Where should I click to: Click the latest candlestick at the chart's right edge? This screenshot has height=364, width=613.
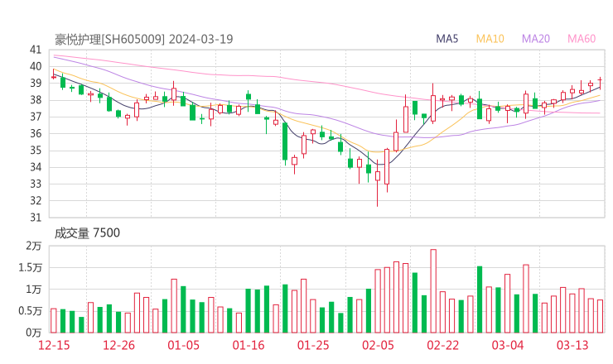pyautogui.click(x=600, y=84)
